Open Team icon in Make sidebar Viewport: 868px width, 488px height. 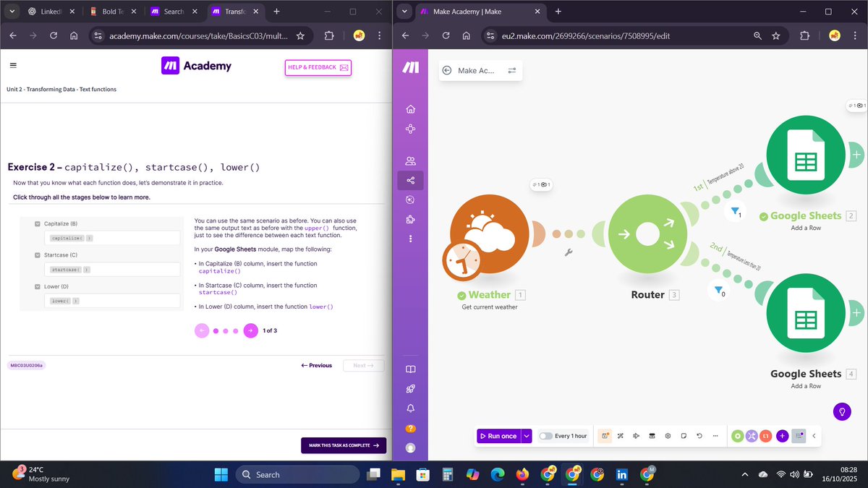click(x=411, y=161)
